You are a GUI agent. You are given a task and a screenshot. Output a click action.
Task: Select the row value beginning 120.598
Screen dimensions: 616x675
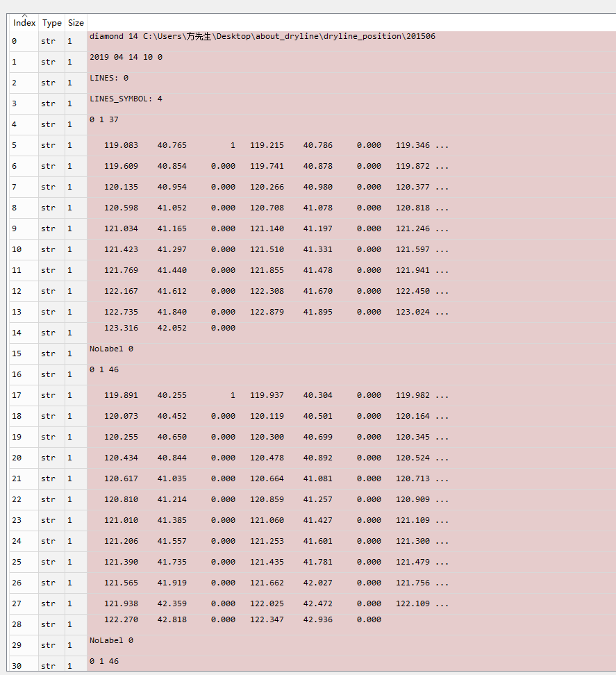click(x=351, y=208)
